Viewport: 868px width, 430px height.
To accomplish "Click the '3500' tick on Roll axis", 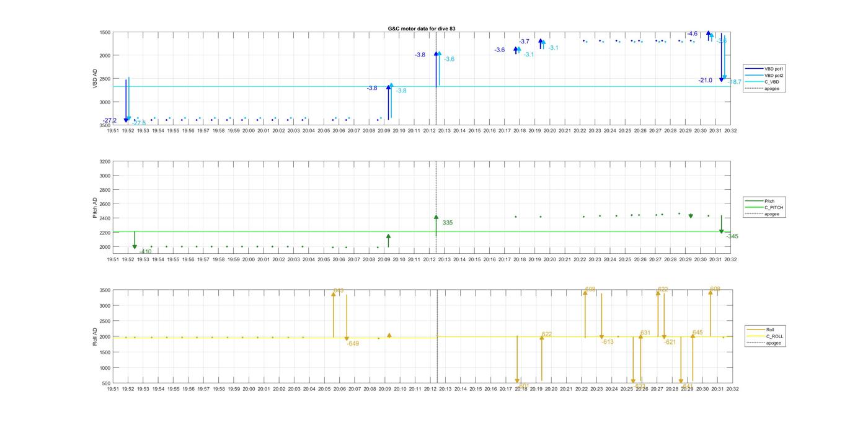I will coord(105,290).
